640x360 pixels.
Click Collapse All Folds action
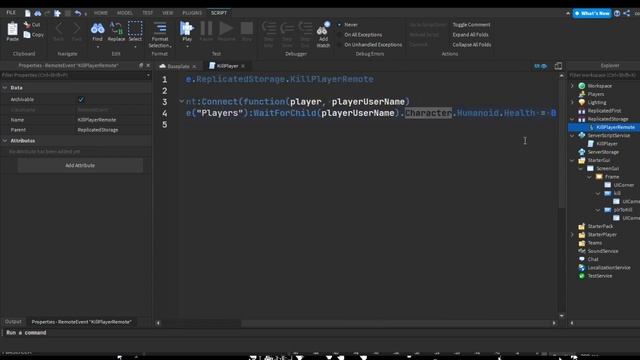[x=471, y=44]
